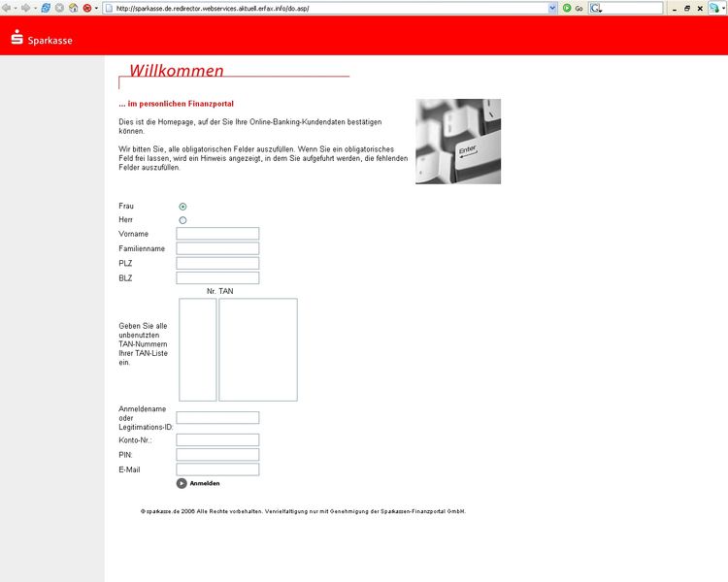Click the sparkasse.de 2006 copyright footer text
728x582 pixels.
pos(303,511)
